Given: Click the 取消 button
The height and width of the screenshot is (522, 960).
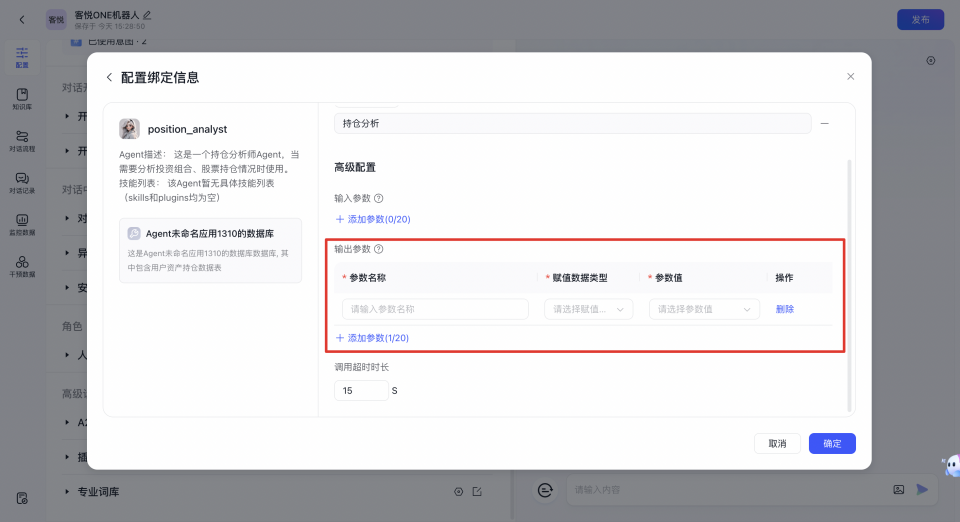Looking at the screenshot, I should pos(777,444).
